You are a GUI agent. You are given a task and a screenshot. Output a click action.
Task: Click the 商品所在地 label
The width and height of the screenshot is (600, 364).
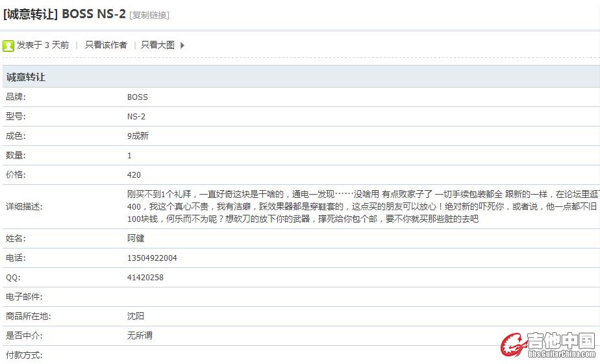(x=29, y=316)
